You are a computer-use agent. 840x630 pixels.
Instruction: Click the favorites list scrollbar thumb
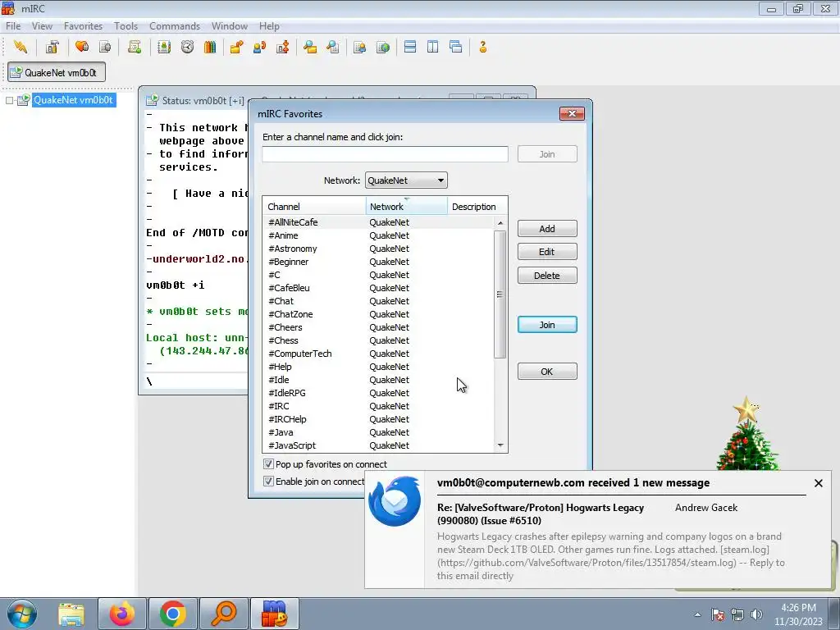point(500,294)
